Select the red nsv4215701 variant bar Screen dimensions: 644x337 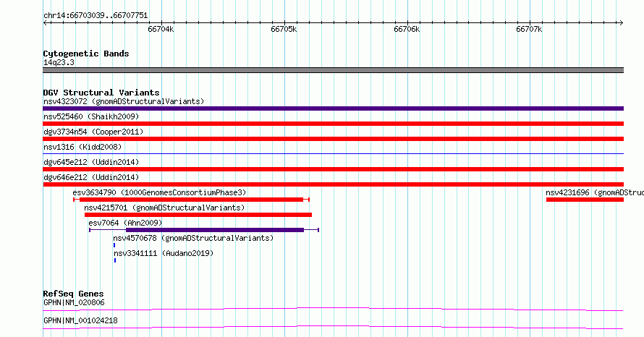[198, 215]
